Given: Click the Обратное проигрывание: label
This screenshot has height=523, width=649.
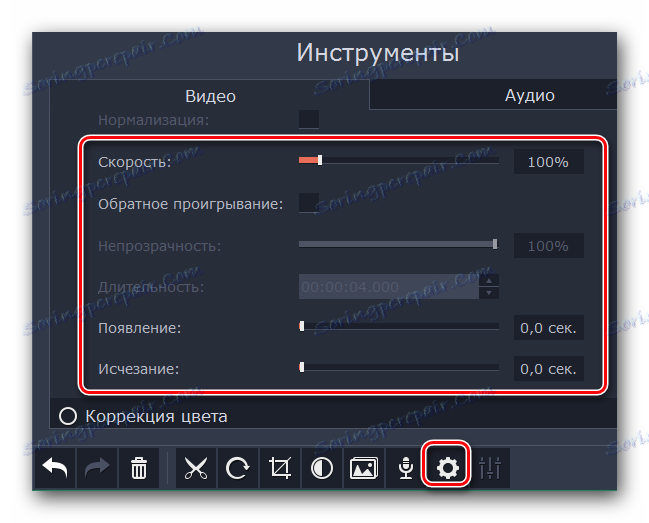Looking at the screenshot, I should 191,204.
